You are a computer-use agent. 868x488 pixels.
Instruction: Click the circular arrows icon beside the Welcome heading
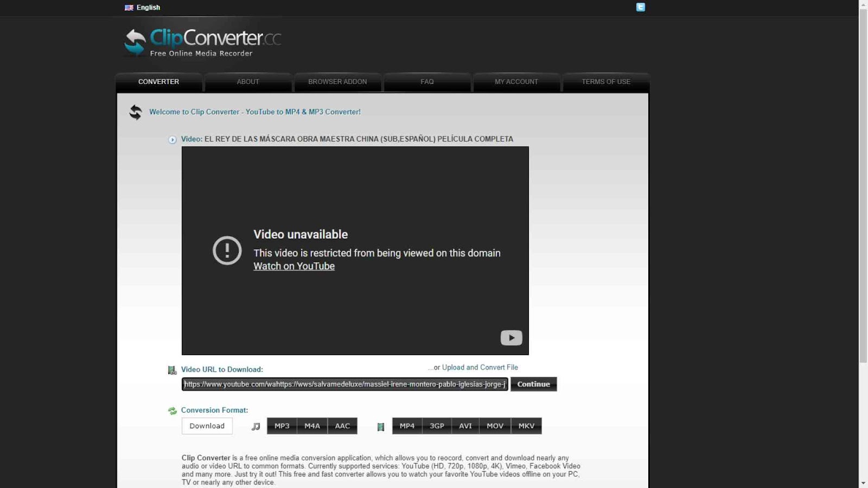pyautogui.click(x=136, y=112)
